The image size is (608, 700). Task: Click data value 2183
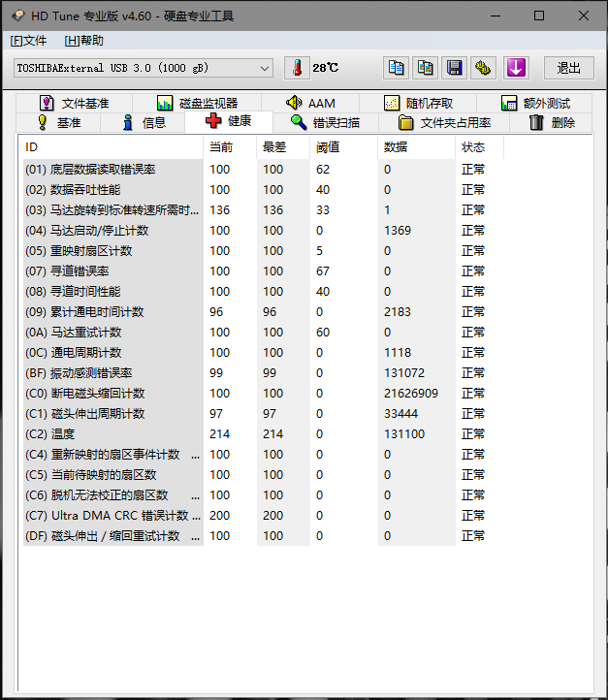click(398, 312)
